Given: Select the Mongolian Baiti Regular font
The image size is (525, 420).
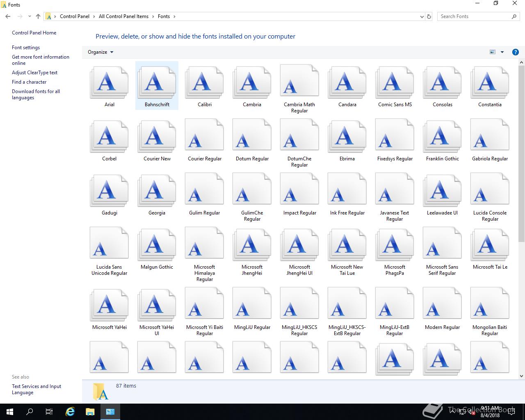Looking at the screenshot, I should pyautogui.click(x=490, y=304).
